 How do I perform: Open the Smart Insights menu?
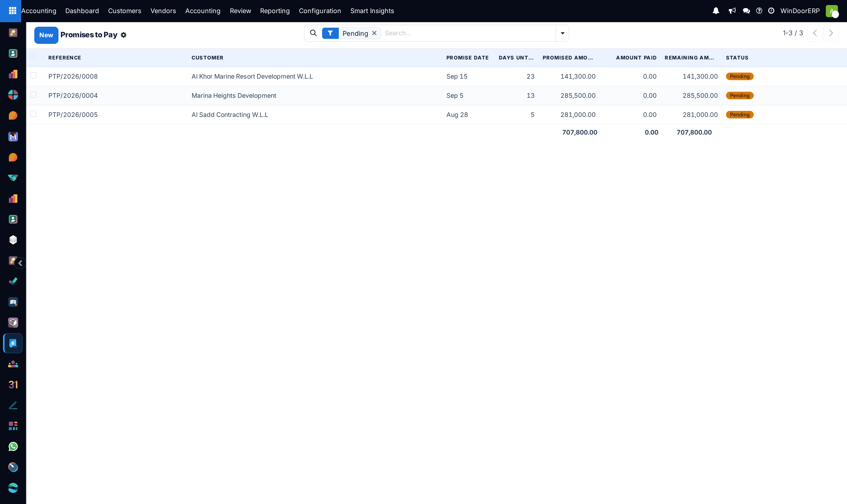coord(372,11)
